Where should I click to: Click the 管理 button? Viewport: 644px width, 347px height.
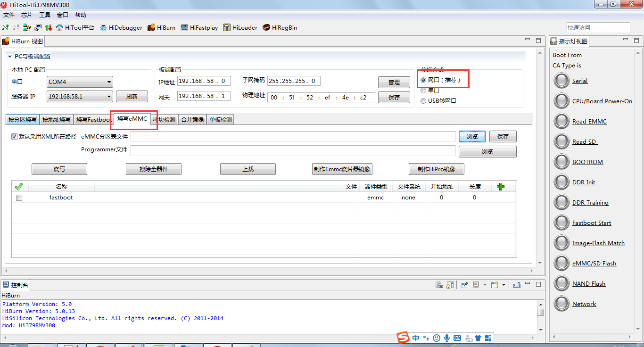[x=394, y=82]
